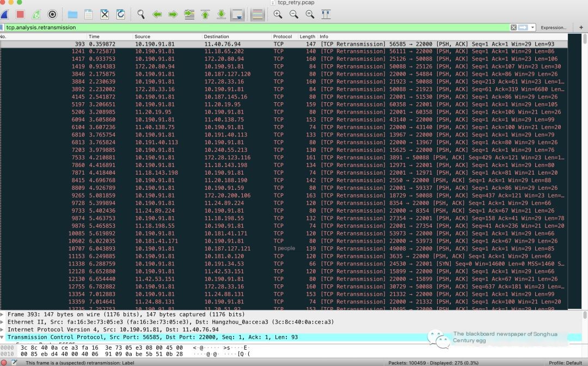Clear the display filter with the X button
The height and width of the screenshot is (366, 588).
(513, 27)
